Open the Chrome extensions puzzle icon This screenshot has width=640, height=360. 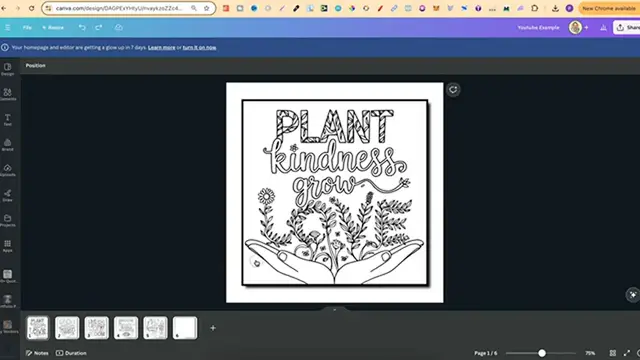pyautogui.click(x=534, y=8)
